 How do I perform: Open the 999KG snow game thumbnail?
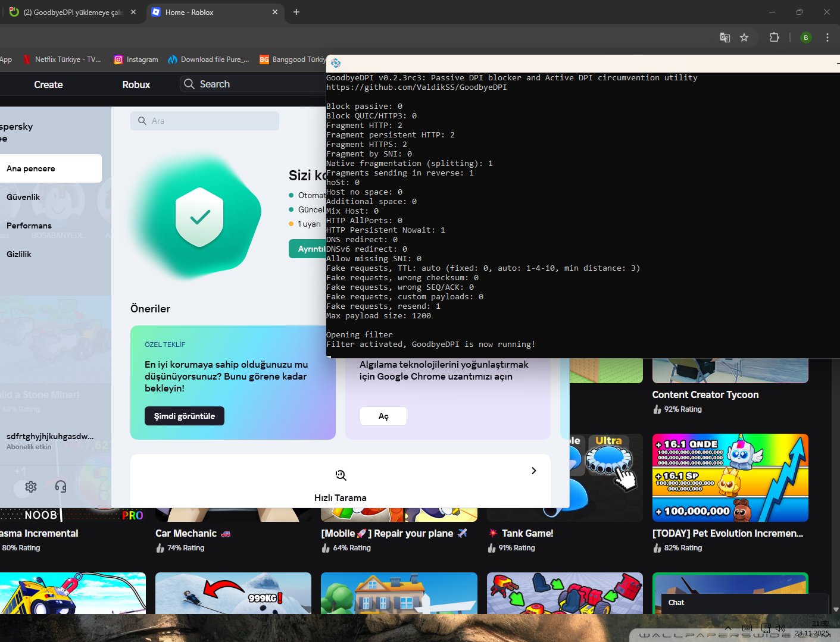pos(233,593)
